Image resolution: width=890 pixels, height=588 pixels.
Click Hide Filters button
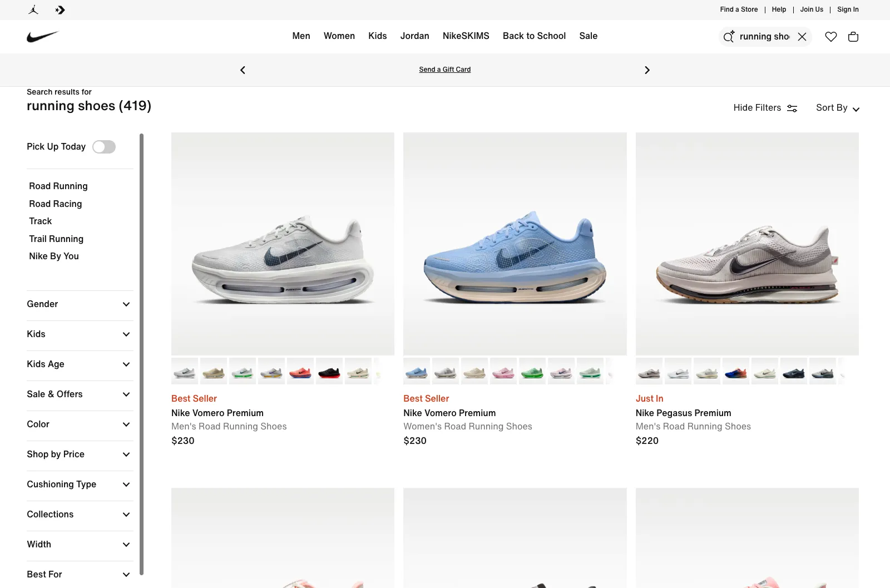(765, 108)
